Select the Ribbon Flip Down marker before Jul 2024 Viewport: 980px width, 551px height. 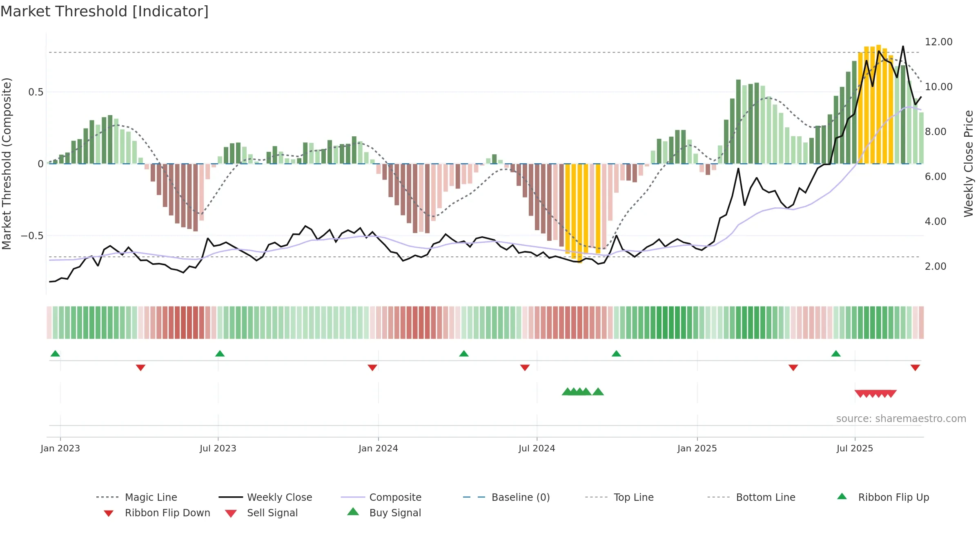525,368
